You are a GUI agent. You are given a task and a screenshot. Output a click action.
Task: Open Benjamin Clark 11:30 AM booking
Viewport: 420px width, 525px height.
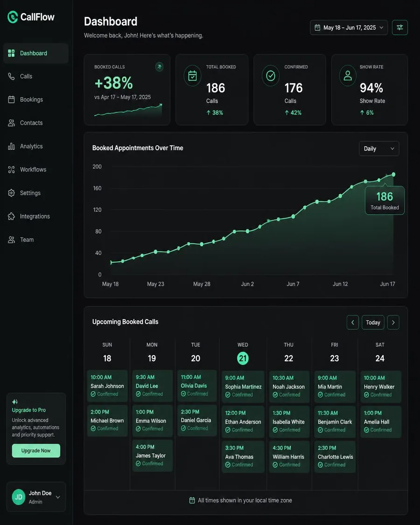tap(335, 421)
